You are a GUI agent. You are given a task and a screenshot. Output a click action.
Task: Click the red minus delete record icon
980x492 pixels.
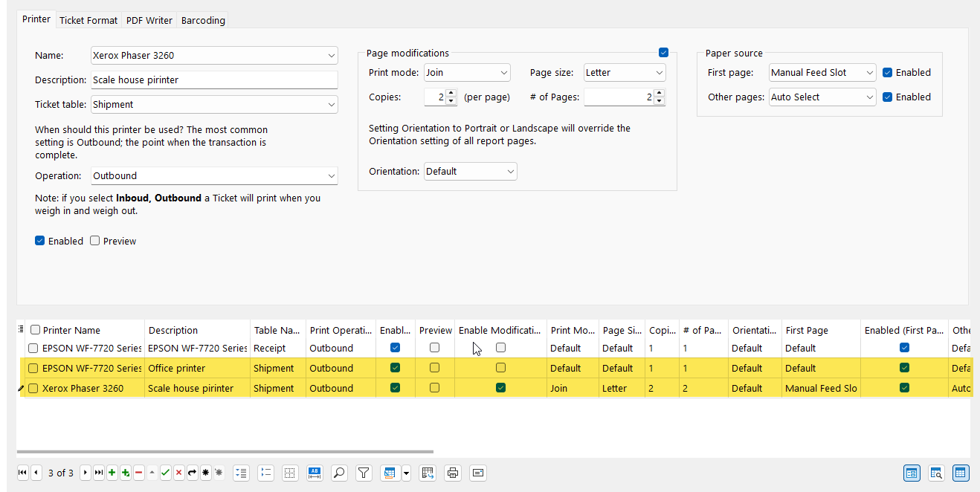click(138, 473)
